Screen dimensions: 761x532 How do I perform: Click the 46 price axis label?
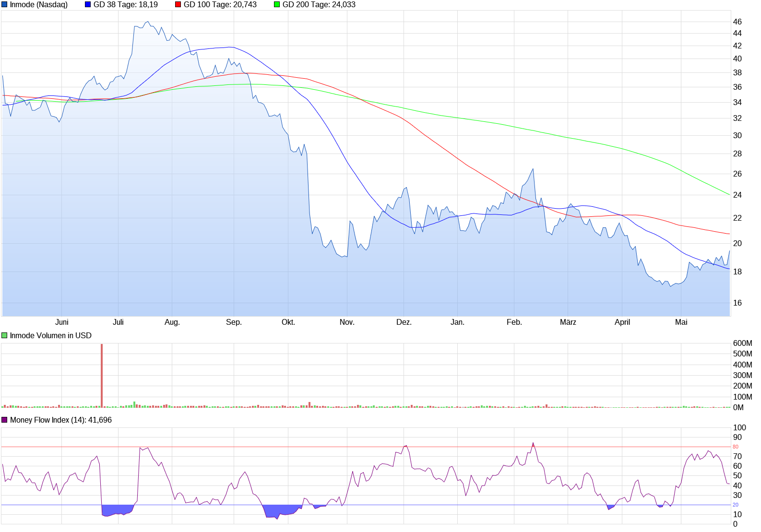tap(737, 22)
